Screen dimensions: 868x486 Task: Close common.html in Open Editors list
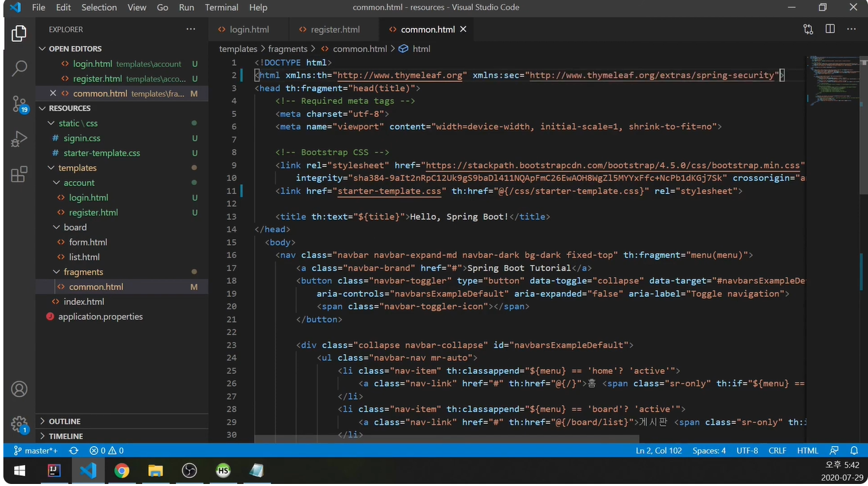[x=53, y=93]
